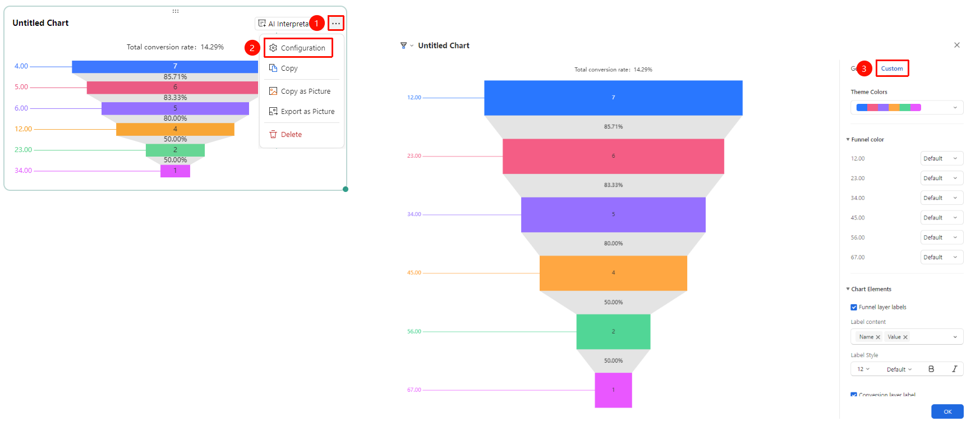Open label font size 12 dropdown
The height and width of the screenshot is (430, 980).
(863, 369)
